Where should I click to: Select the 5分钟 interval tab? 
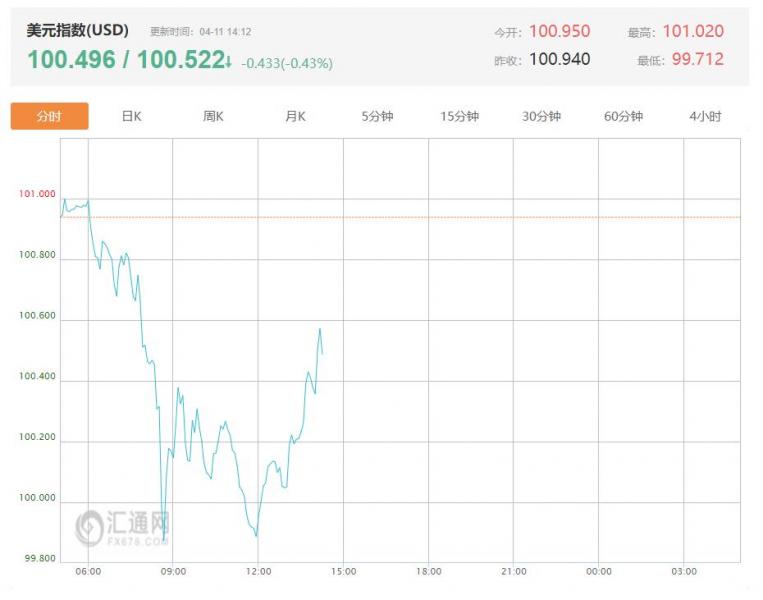(377, 116)
